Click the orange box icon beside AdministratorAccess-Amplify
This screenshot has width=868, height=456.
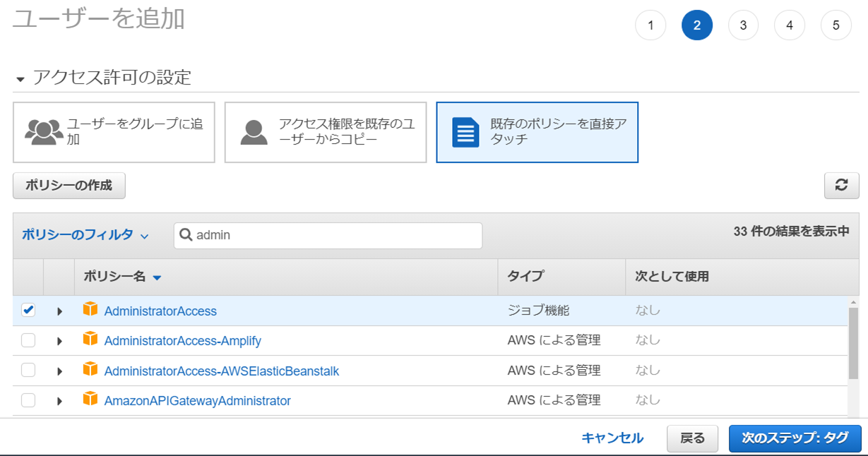click(x=90, y=340)
